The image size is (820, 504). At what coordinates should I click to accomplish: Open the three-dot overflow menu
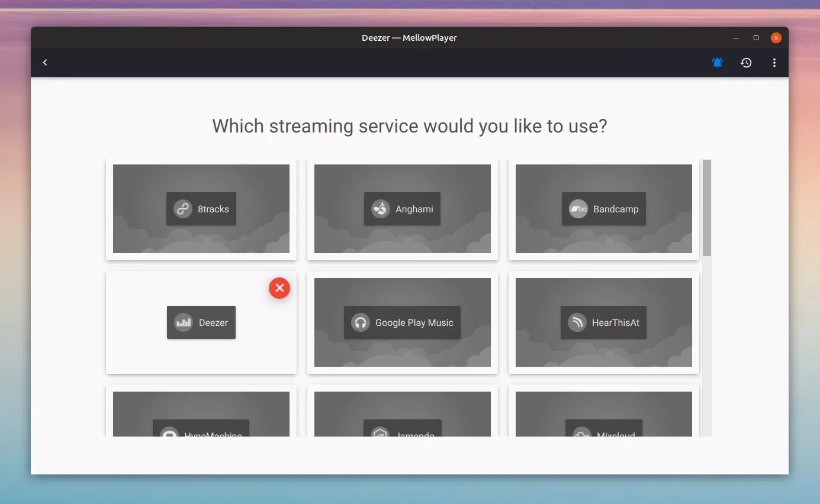point(774,63)
